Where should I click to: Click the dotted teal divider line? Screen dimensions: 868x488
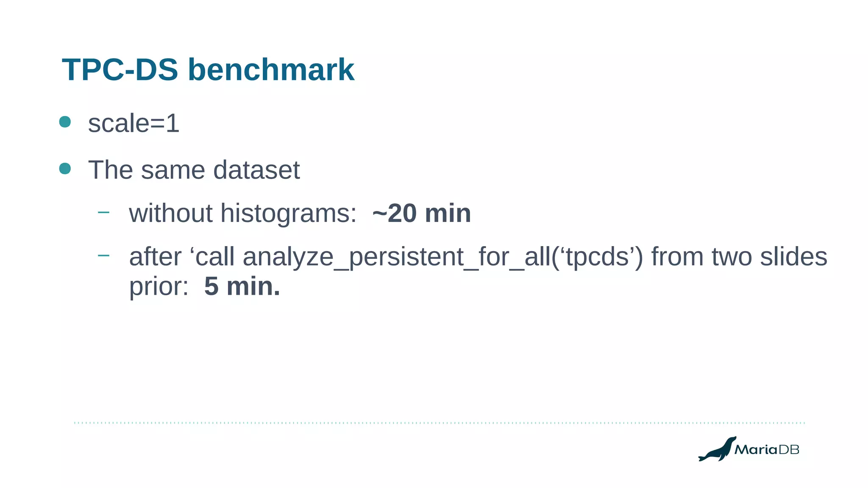coord(440,423)
